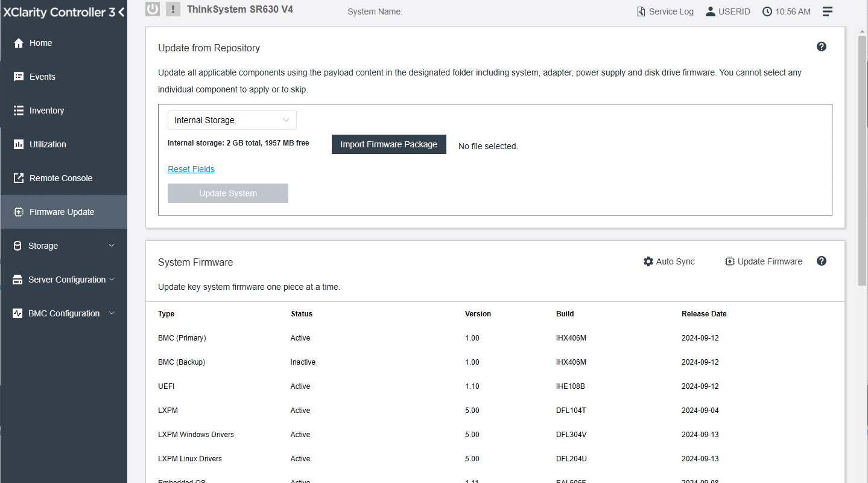Click the LXPM Linux Drivers row label
The image size is (868, 483).
[x=190, y=459]
